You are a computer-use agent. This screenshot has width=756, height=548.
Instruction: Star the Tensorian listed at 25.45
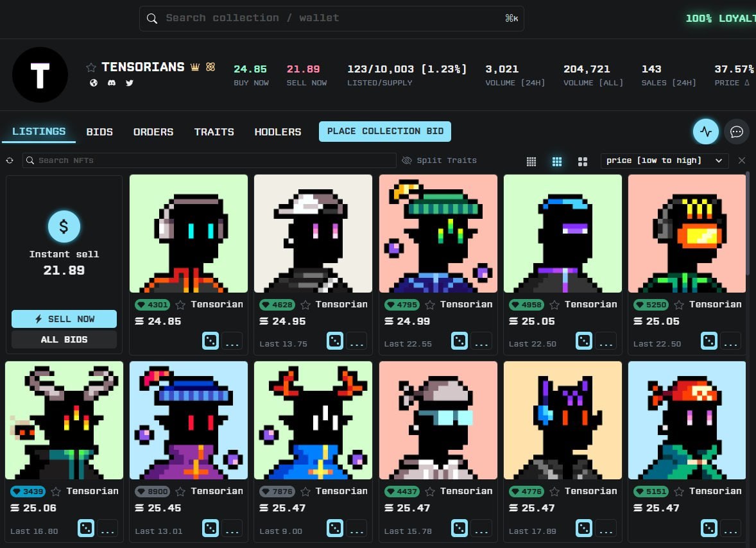tap(180, 492)
